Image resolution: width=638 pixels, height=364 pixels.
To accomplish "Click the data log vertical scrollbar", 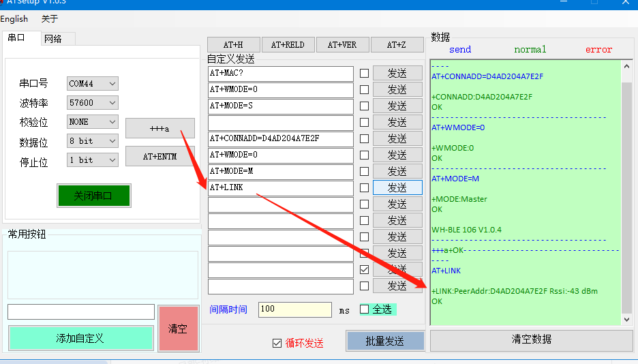I will [627, 191].
